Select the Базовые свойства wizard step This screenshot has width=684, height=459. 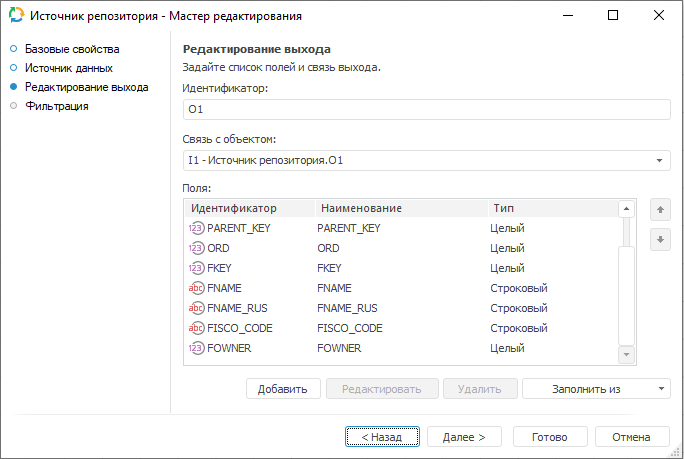[x=71, y=49]
